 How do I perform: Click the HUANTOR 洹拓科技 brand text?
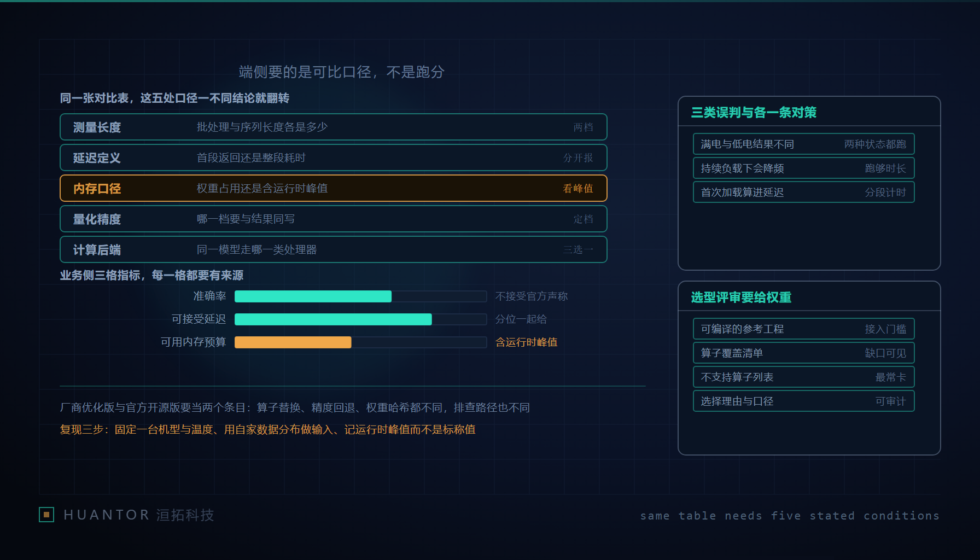click(139, 515)
